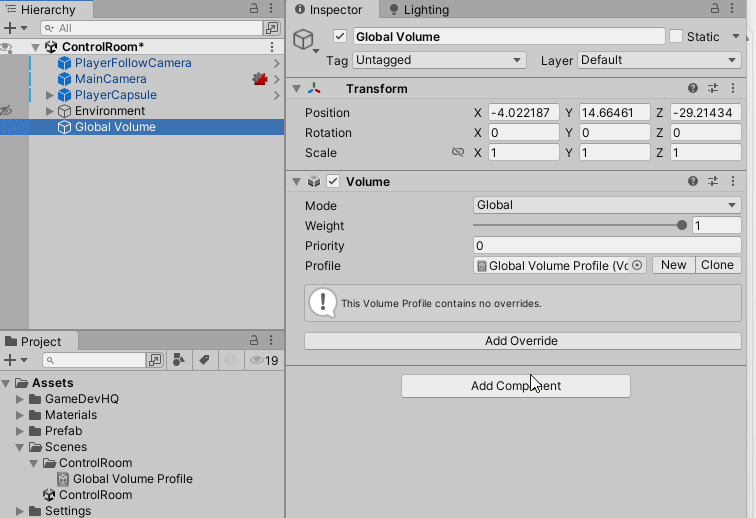Click the Position X value field
This screenshot has width=756, height=518.
click(524, 112)
